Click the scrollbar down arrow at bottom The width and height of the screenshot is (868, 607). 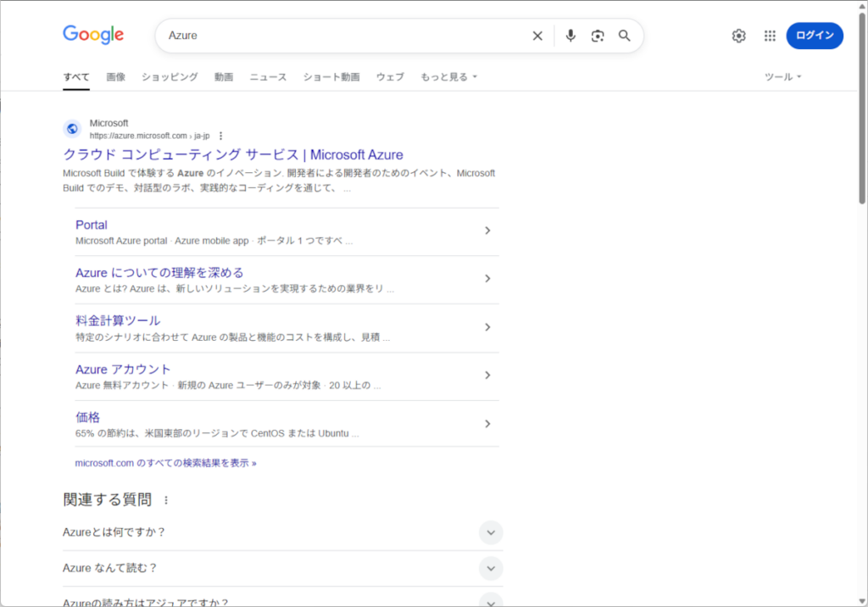862,601
